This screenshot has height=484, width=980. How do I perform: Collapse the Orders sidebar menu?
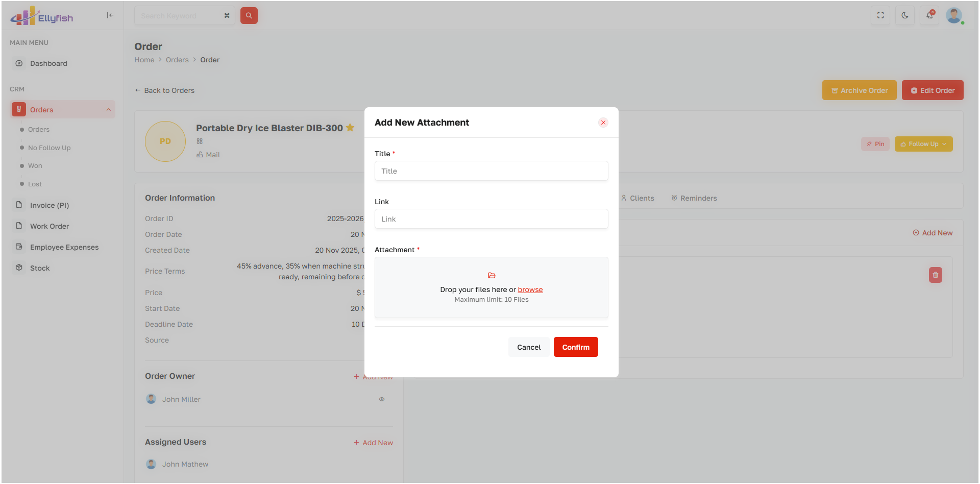pos(108,110)
